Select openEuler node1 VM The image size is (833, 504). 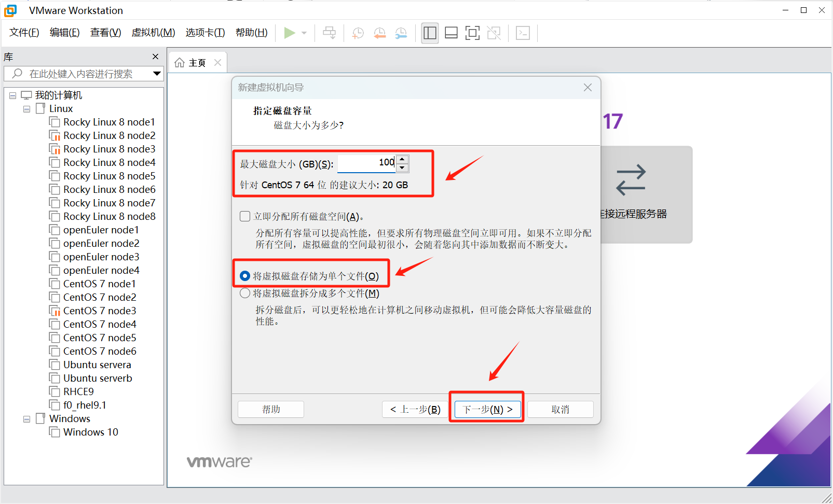coord(101,230)
